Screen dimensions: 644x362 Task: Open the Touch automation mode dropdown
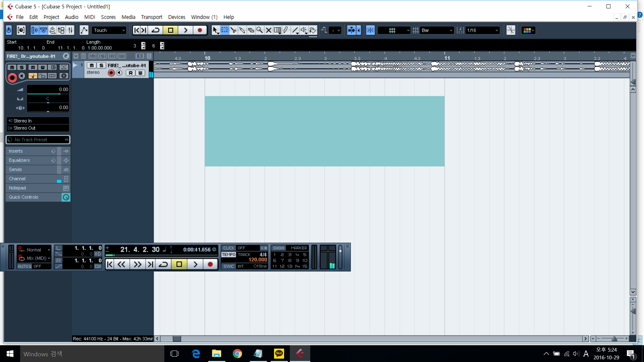109,30
